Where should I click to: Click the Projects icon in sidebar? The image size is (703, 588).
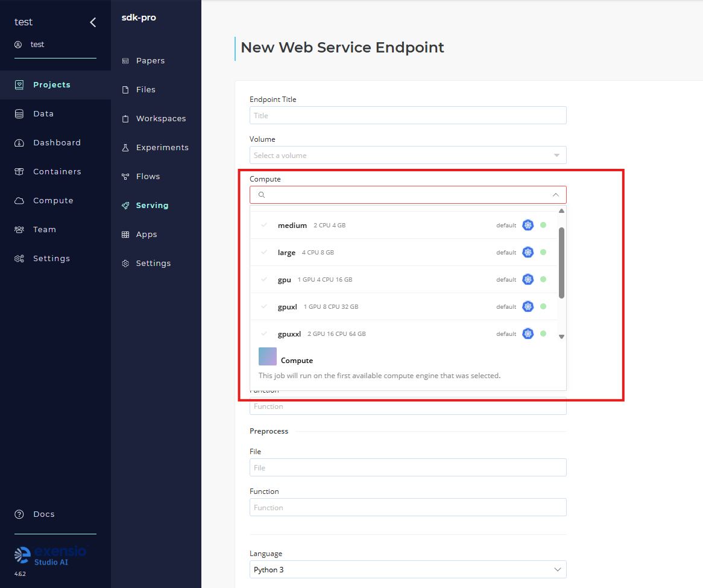[19, 85]
